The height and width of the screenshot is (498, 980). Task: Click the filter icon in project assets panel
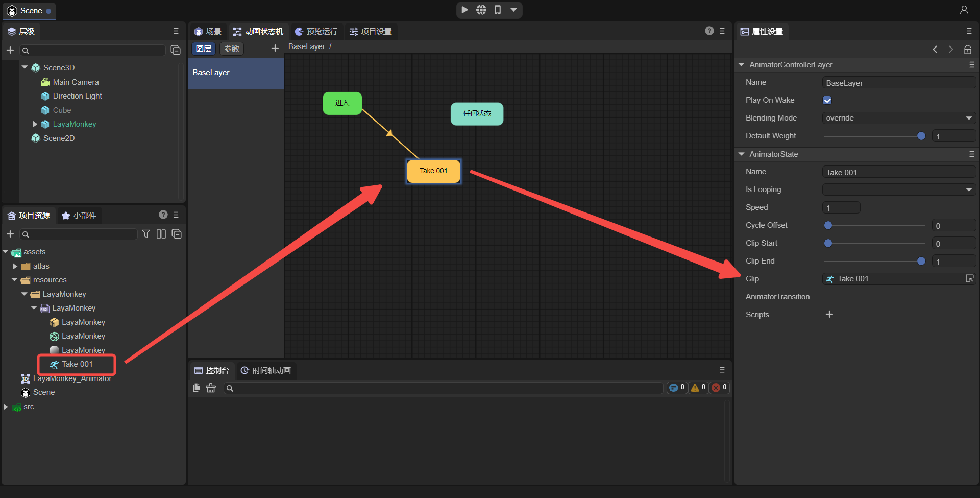coord(146,234)
